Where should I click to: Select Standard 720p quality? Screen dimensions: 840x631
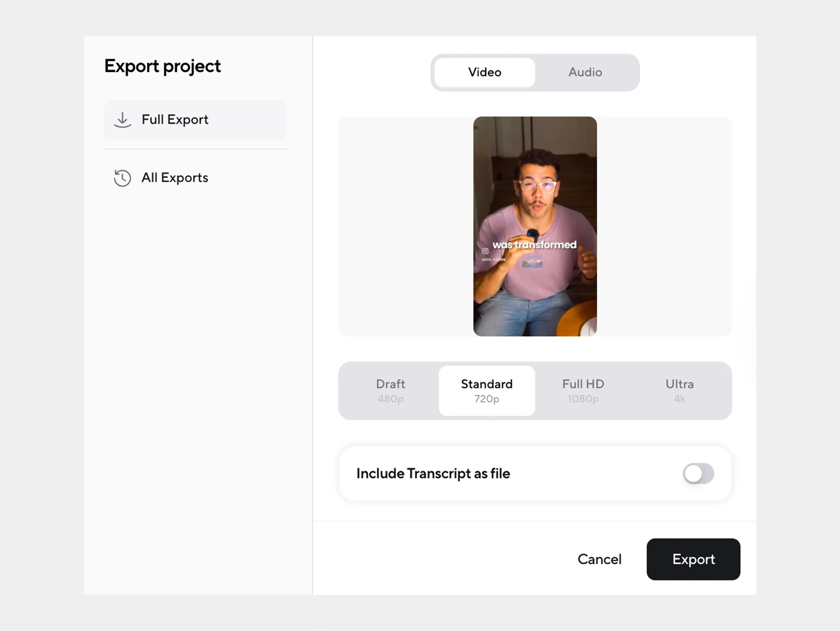(x=487, y=390)
